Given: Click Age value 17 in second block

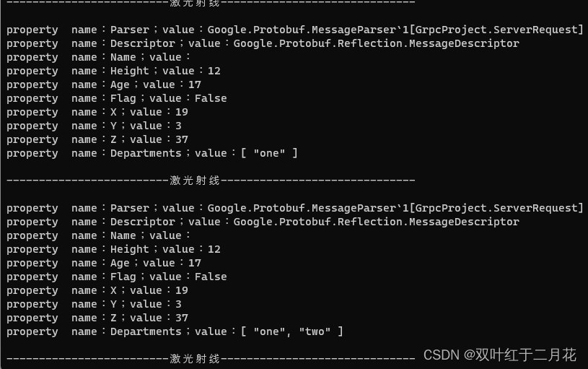Looking at the screenshot, I should click(x=194, y=263).
